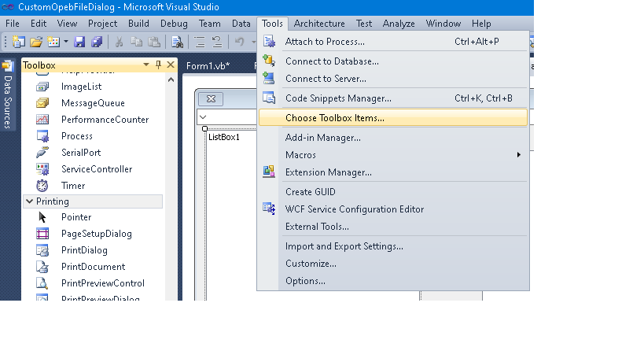Viewport: 644px width, 362px height.
Task: Open the Debug menu
Action: (174, 24)
